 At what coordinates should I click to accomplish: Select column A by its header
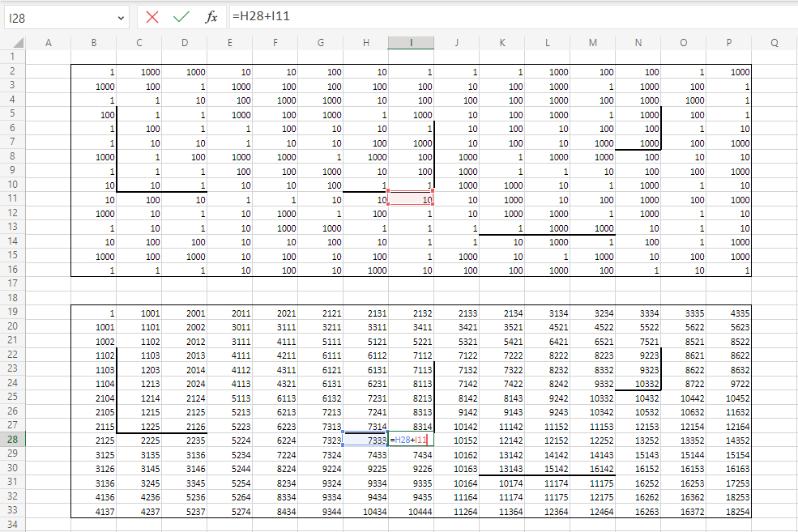[48, 43]
